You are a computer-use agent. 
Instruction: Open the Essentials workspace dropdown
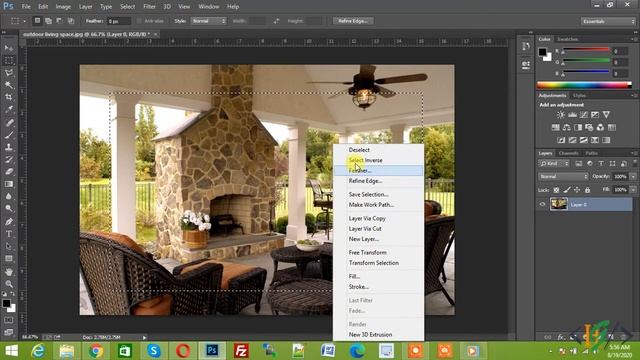(608, 21)
